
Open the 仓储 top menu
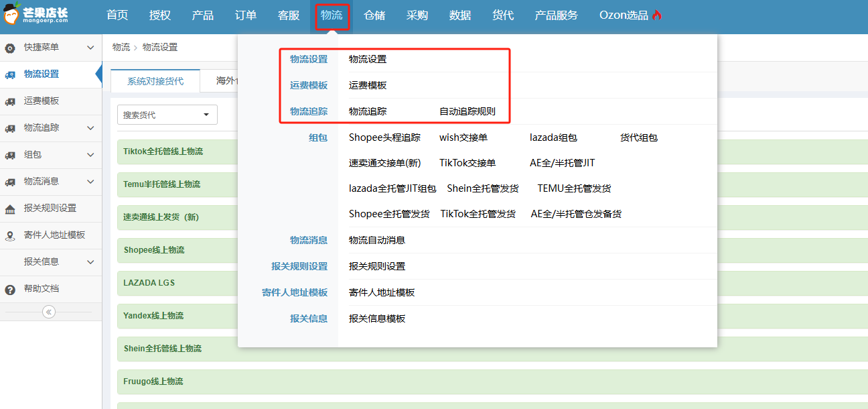pyautogui.click(x=374, y=15)
